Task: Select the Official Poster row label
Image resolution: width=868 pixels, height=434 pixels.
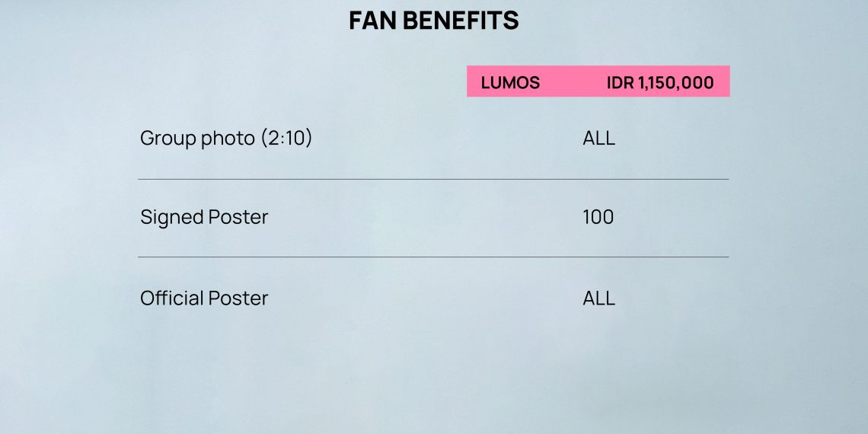Action: coord(204,298)
